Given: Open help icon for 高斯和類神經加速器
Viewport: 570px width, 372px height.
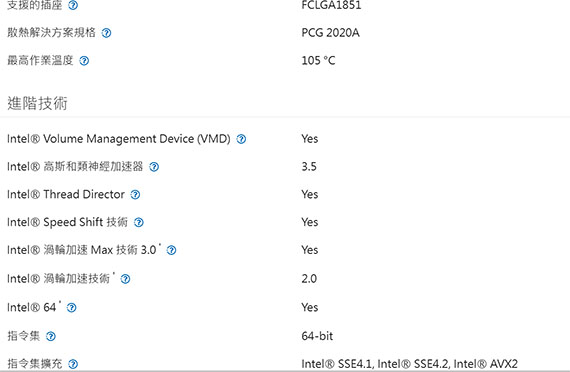Looking at the screenshot, I should pos(154,167).
